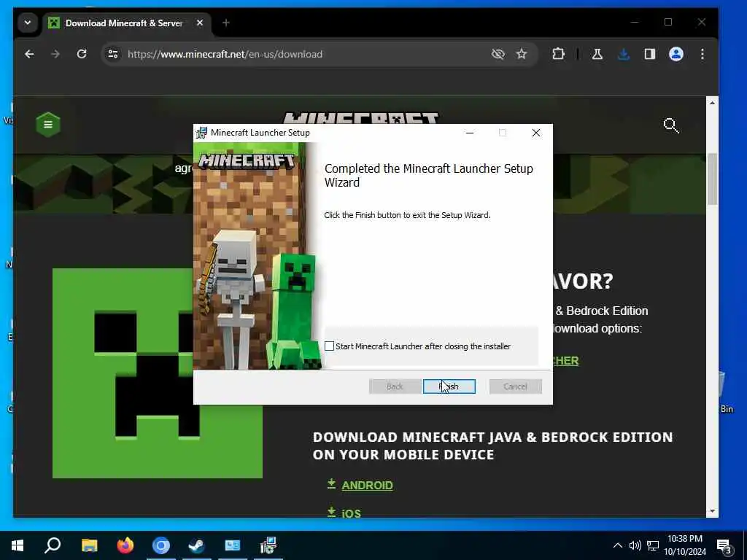Minimize the Minecraft Launcher Setup dialog
The height and width of the screenshot is (560, 747).
click(x=470, y=133)
